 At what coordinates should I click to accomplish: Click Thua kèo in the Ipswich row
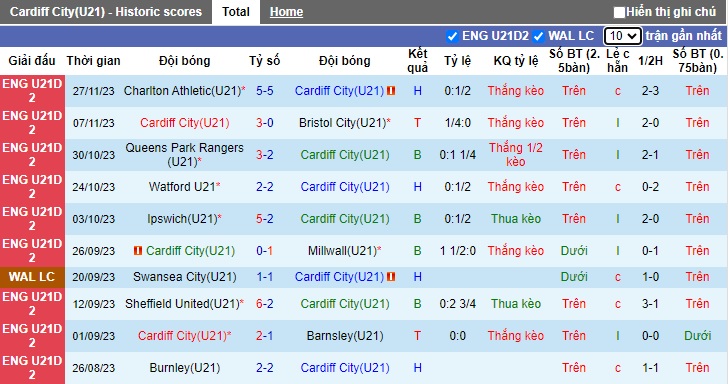(x=516, y=219)
